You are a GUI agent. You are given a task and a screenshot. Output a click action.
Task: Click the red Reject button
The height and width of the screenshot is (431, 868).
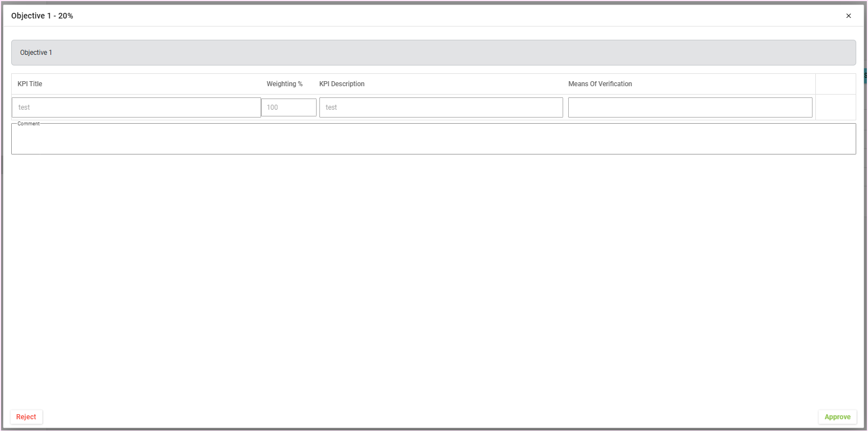click(x=26, y=417)
